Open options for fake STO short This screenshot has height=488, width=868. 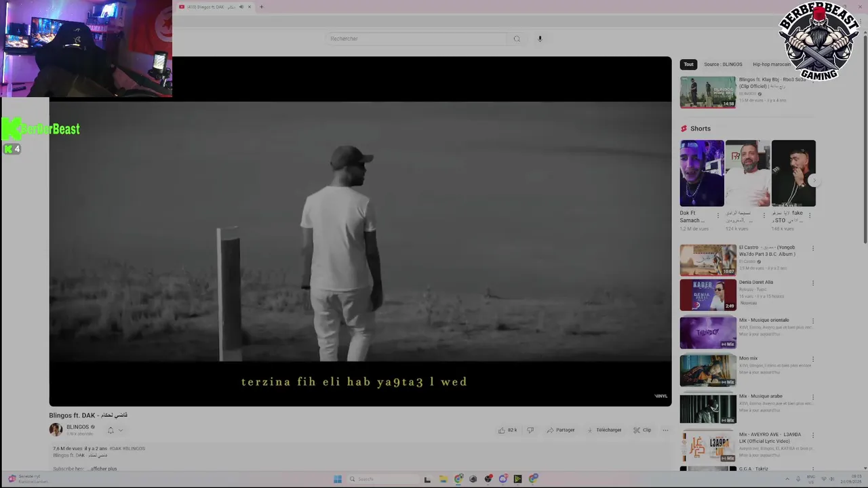(x=810, y=216)
